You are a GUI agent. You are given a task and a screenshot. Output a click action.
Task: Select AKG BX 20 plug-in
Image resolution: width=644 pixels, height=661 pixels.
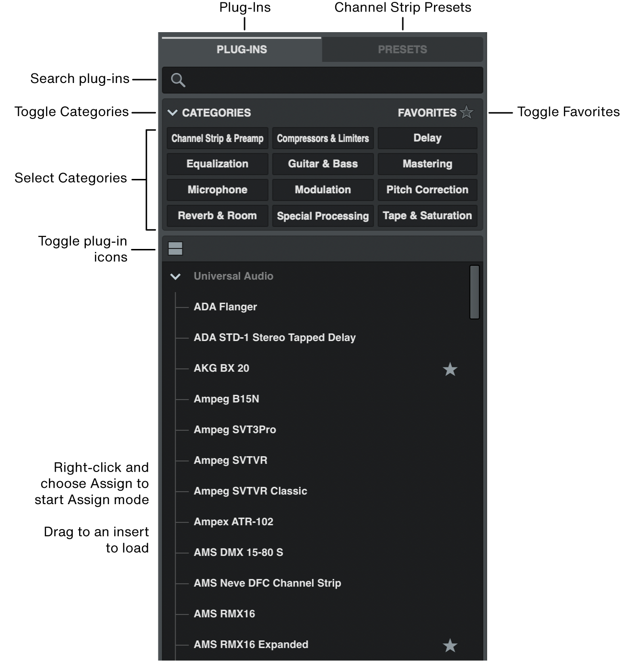[x=222, y=368]
